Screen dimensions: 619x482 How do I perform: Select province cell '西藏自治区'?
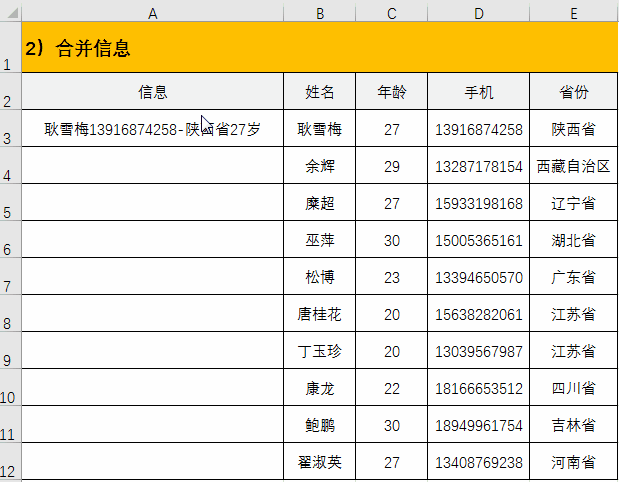pos(574,165)
